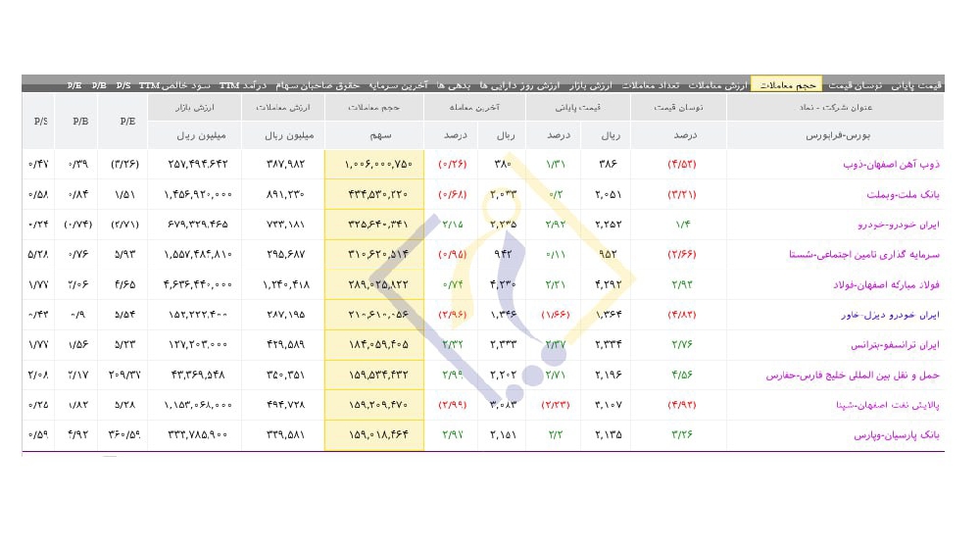
Task: Open the آخرین سرمایه tab
Action: click(398, 85)
